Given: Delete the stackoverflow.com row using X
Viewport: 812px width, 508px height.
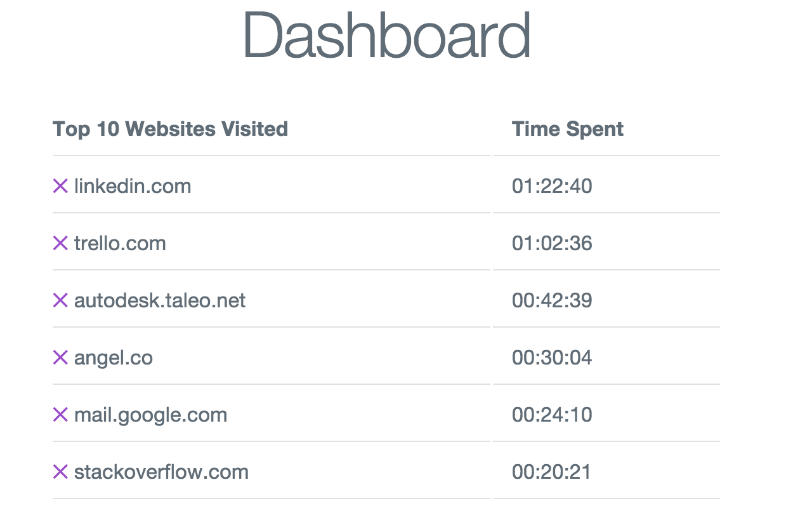Looking at the screenshot, I should pyautogui.click(x=60, y=472).
